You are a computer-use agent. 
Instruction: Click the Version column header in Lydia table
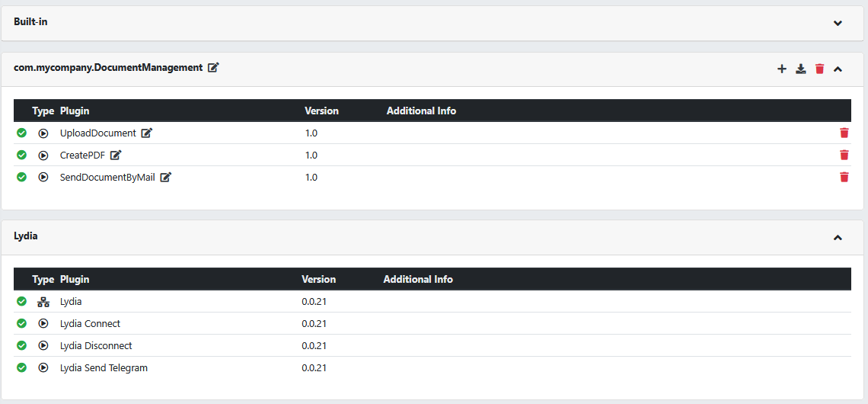coord(318,279)
